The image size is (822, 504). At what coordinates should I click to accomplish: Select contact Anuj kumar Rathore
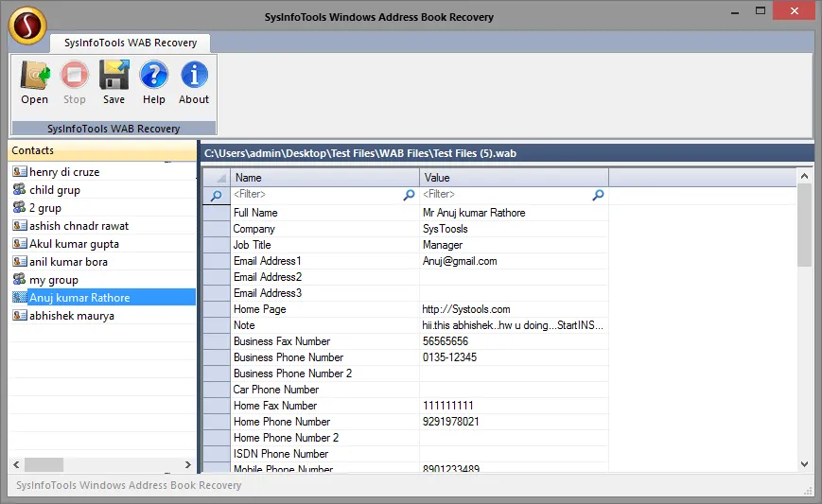[79, 298]
